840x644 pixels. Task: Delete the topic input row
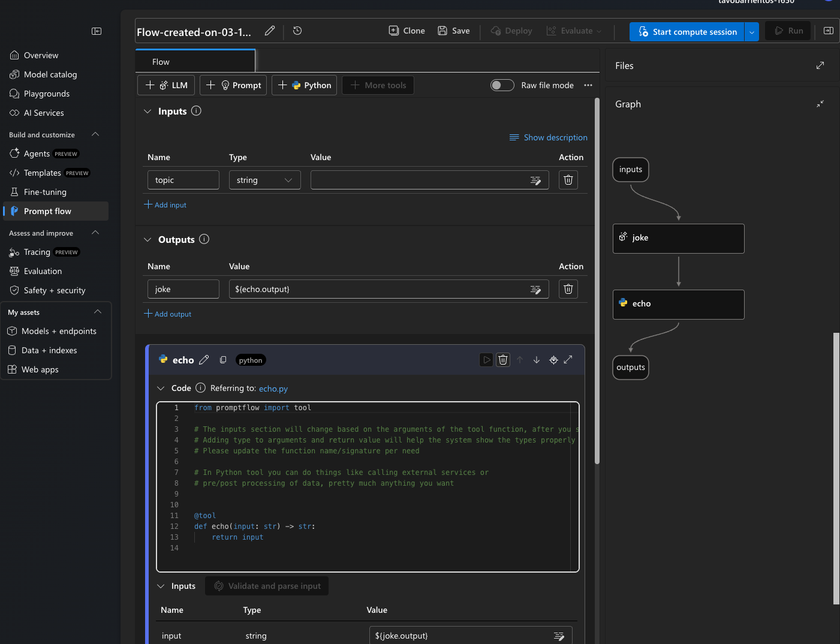coord(568,180)
